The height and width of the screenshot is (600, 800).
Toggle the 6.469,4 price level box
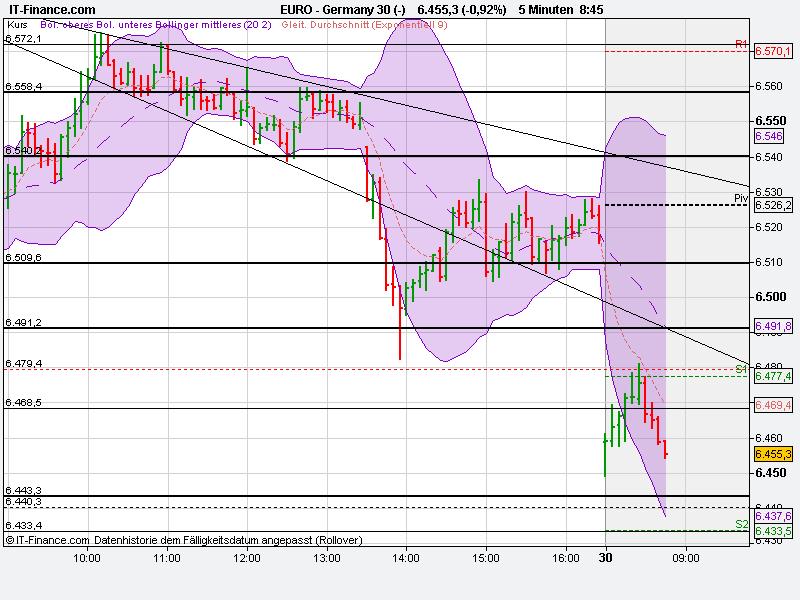pyautogui.click(x=774, y=404)
